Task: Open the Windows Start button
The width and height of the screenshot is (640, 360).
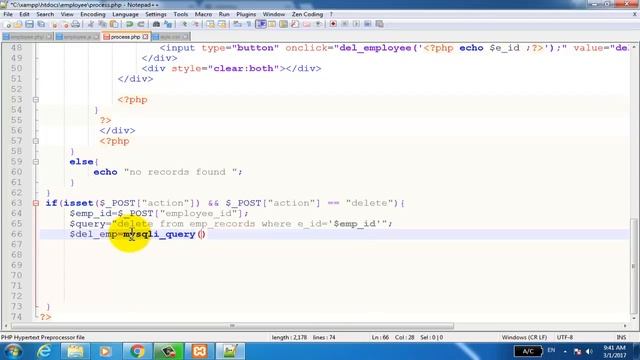Action: [x=13, y=351]
